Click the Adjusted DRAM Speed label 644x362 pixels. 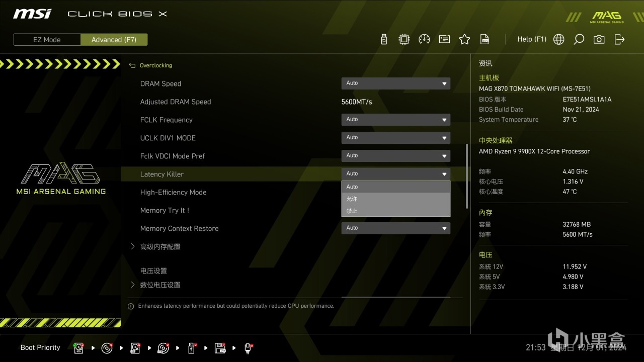point(175,102)
